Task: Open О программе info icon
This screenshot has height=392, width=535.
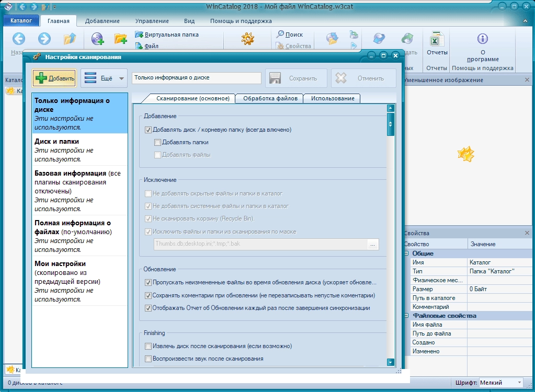Action: (x=483, y=39)
